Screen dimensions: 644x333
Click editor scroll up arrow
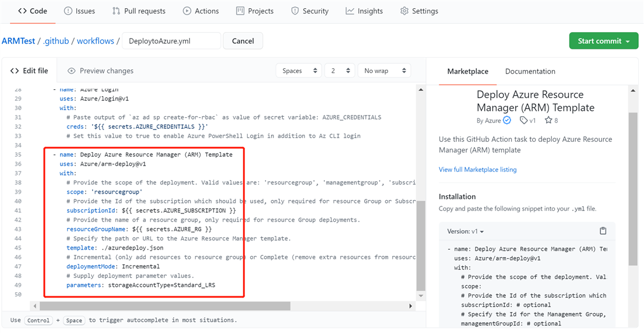click(x=421, y=89)
